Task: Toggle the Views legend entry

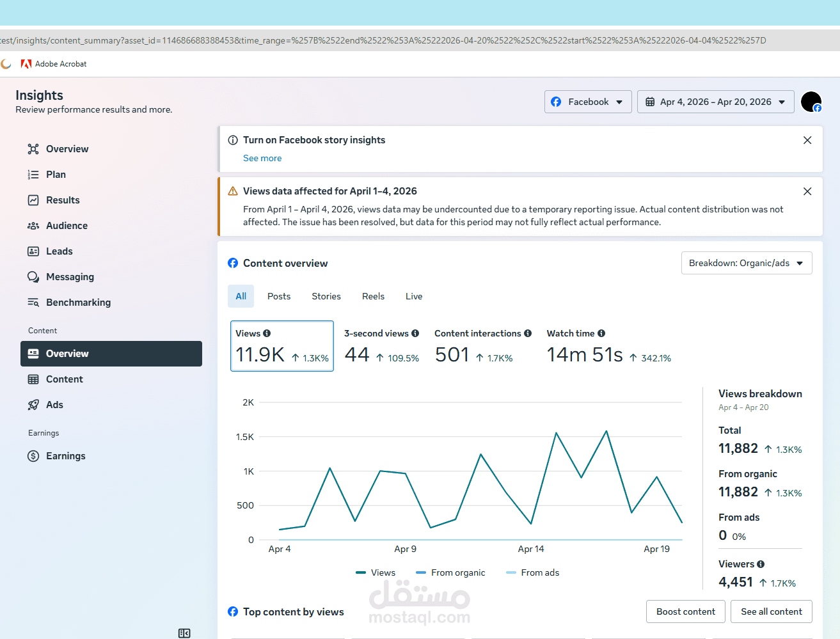Action: point(376,572)
